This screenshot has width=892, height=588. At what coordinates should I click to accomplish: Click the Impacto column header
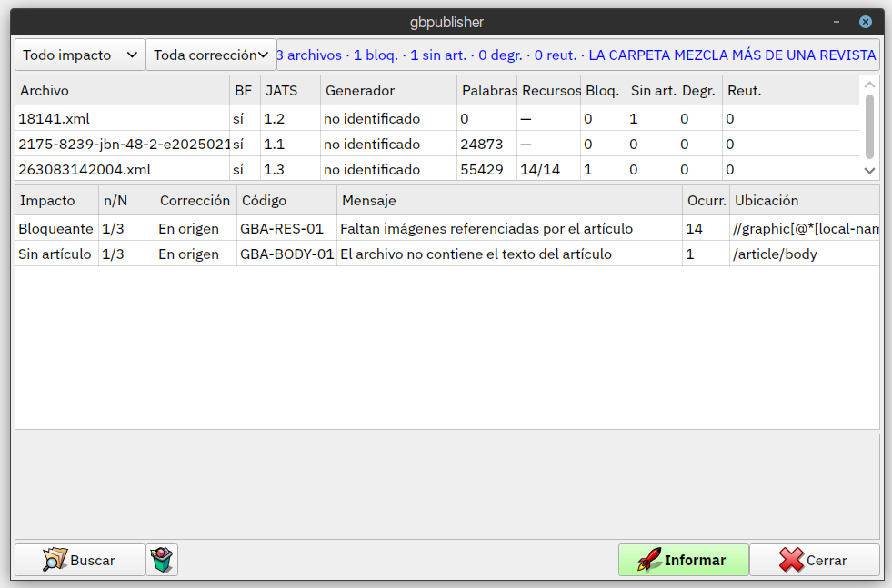click(x=57, y=201)
